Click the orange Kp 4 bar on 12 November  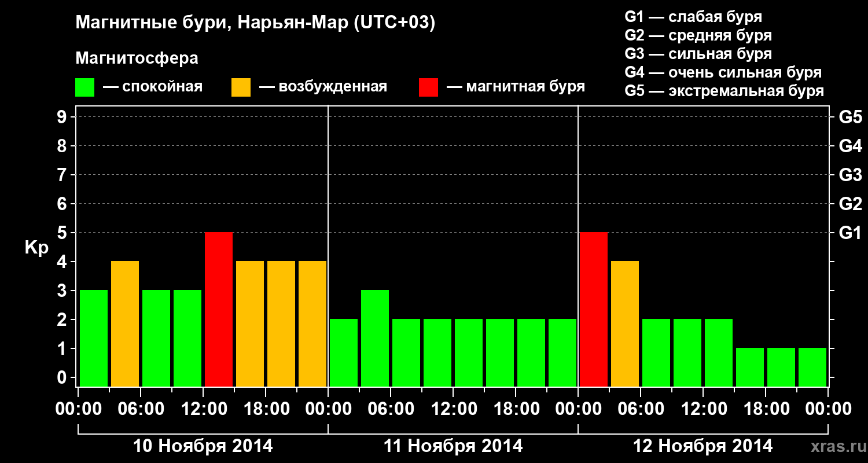625,324
